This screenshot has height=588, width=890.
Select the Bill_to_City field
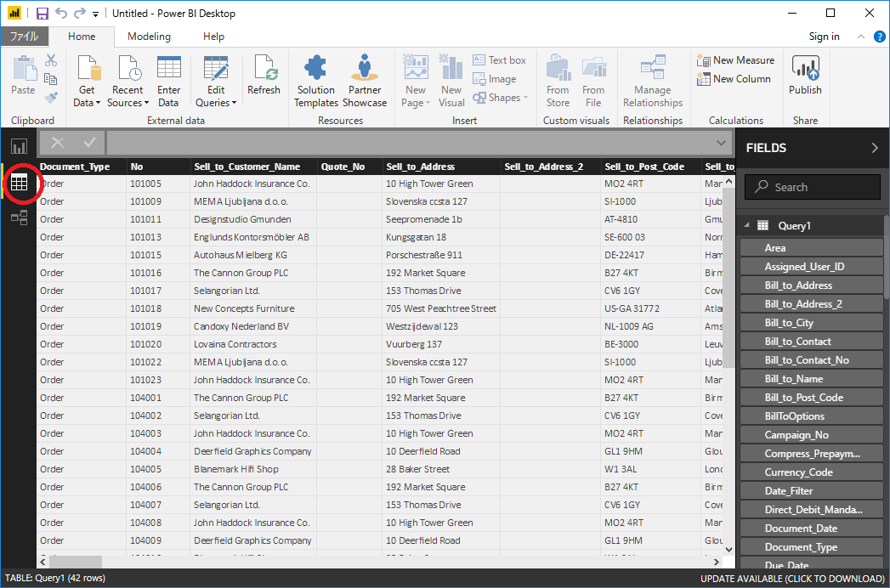812,322
